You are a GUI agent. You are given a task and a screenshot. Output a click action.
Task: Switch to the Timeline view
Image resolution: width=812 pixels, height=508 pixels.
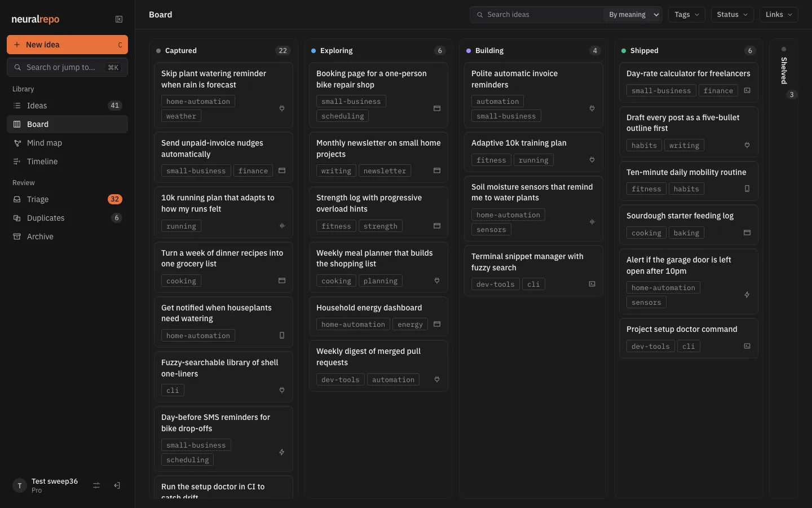[x=67, y=161]
